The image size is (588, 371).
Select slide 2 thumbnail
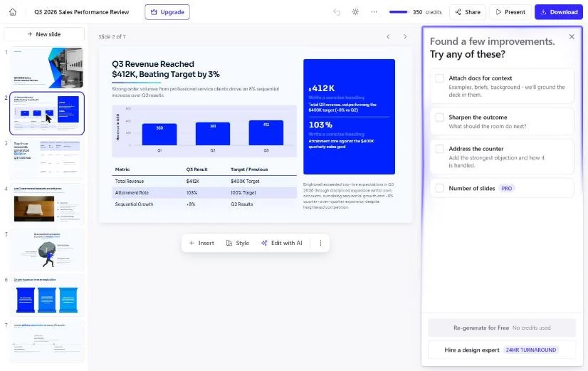tap(47, 113)
